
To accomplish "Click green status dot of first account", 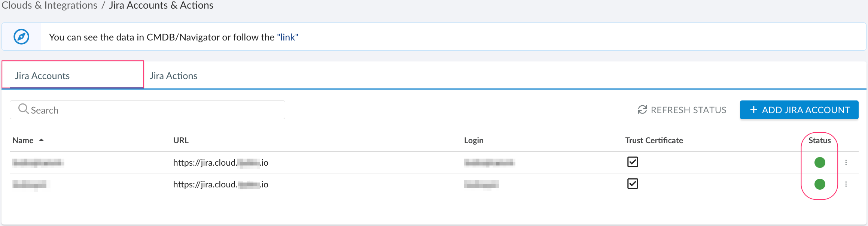I will (x=820, y=162).
